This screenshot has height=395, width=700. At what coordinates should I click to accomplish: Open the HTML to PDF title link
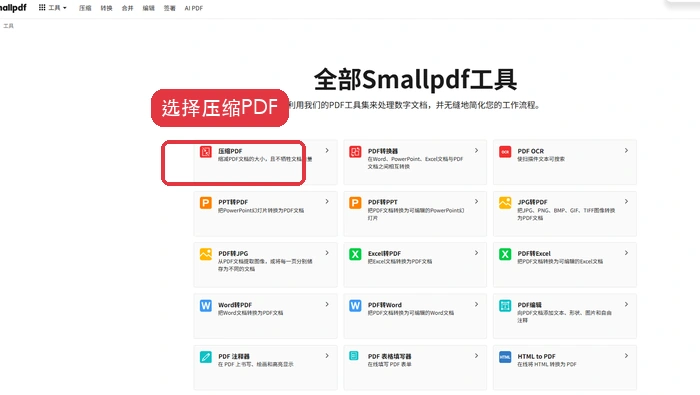coord(536,357)
